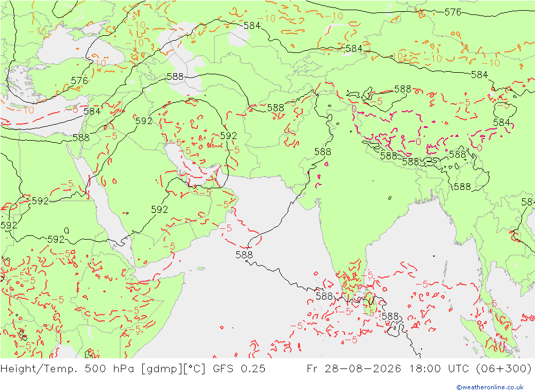Click the 588 label over Bangladesh
This screenshot has height=392, width=535.
click(462, 187)
